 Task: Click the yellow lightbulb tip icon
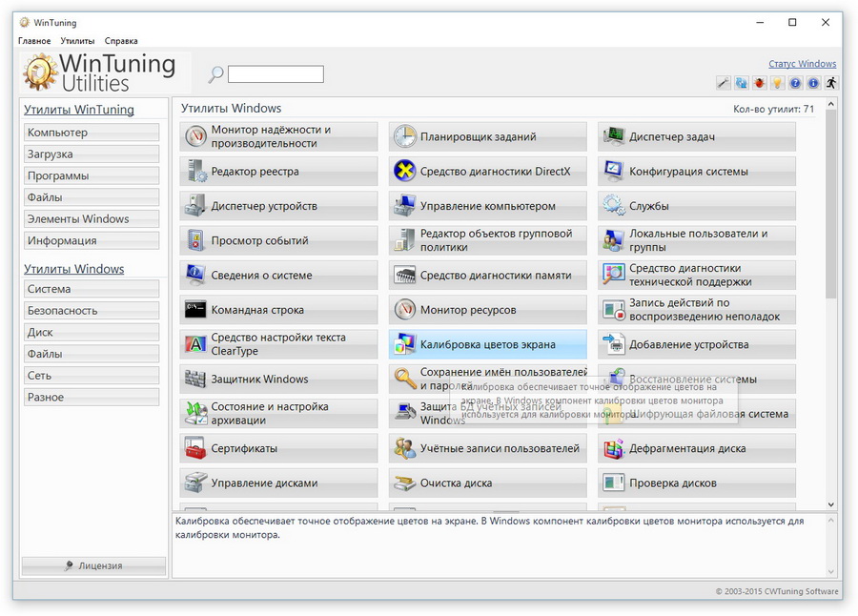[x=778, y=83]
